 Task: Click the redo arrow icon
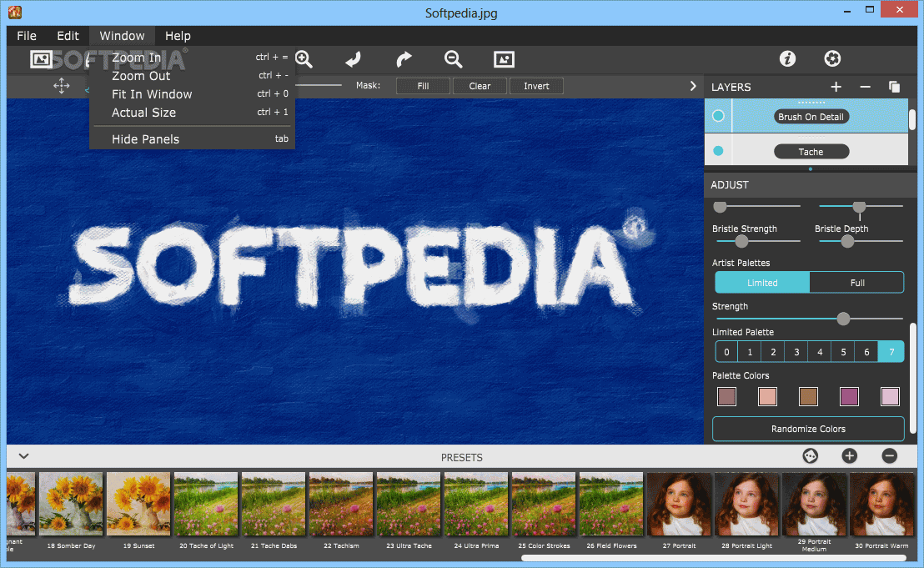pyautogui.click(x=404, y=59)
